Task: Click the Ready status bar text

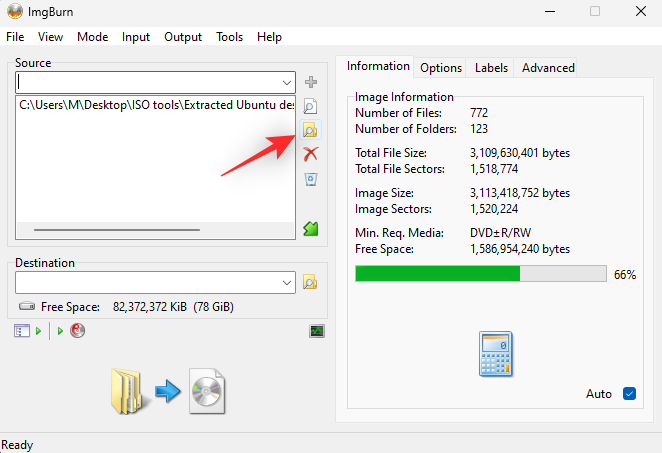Action: pyautogui.click(x=17, y=445)
